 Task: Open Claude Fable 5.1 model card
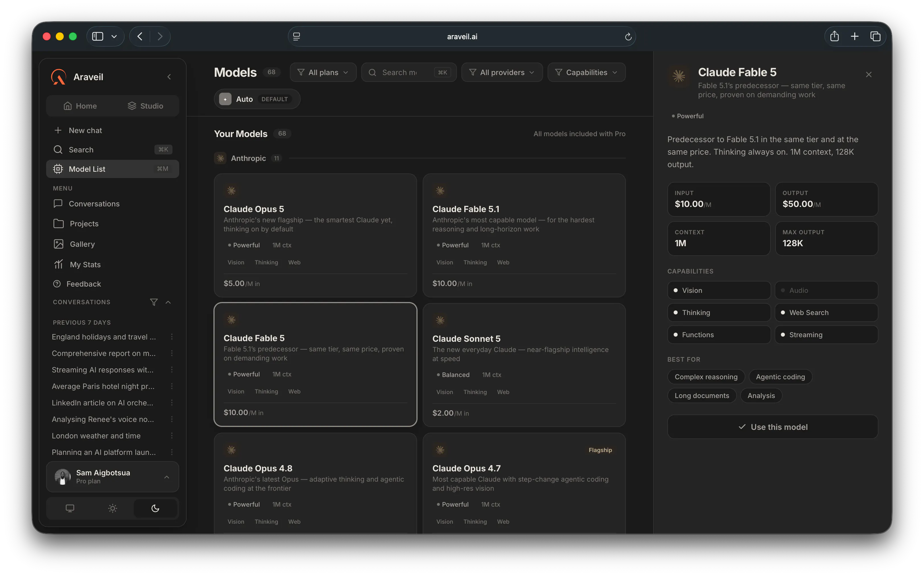524,235
